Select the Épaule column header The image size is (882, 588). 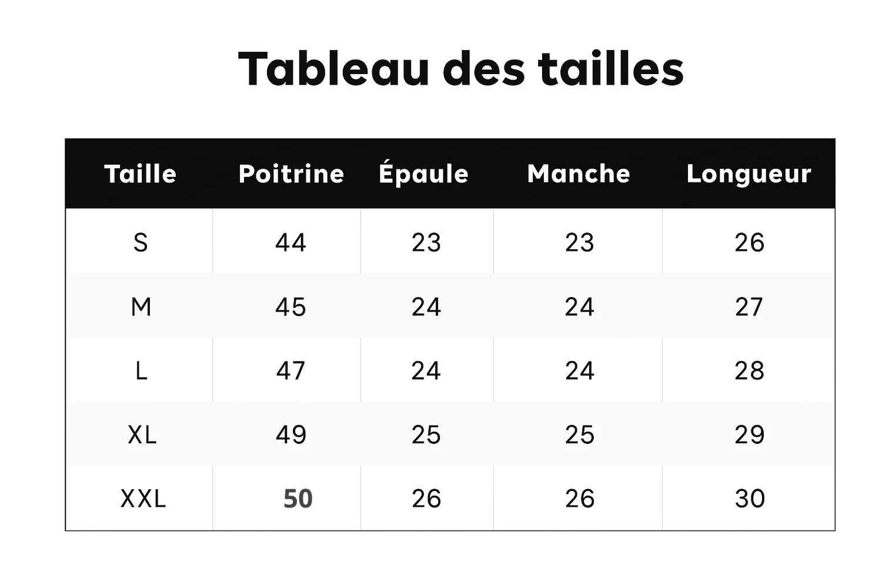pos(423,174)
